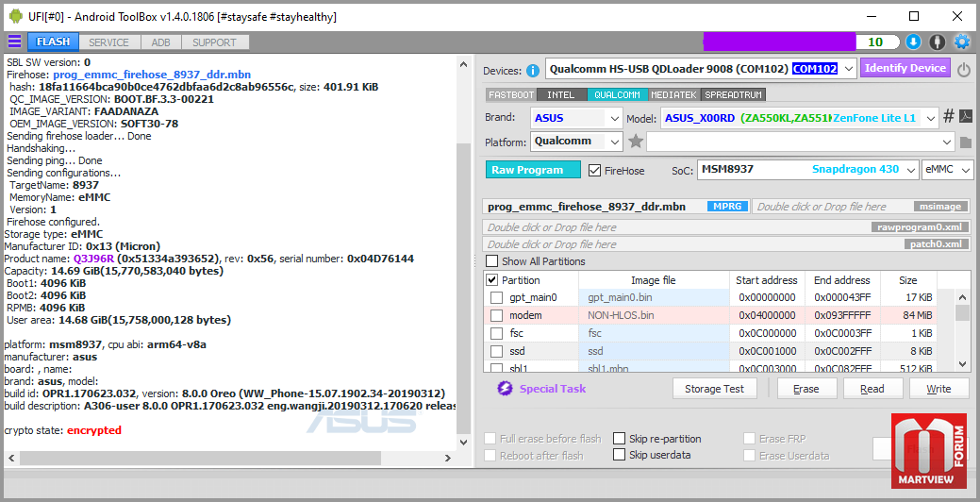Click the dongle/key icon in top bar
Image resolution: width=980 pixels, height=502 pixels.
(937, 42)
